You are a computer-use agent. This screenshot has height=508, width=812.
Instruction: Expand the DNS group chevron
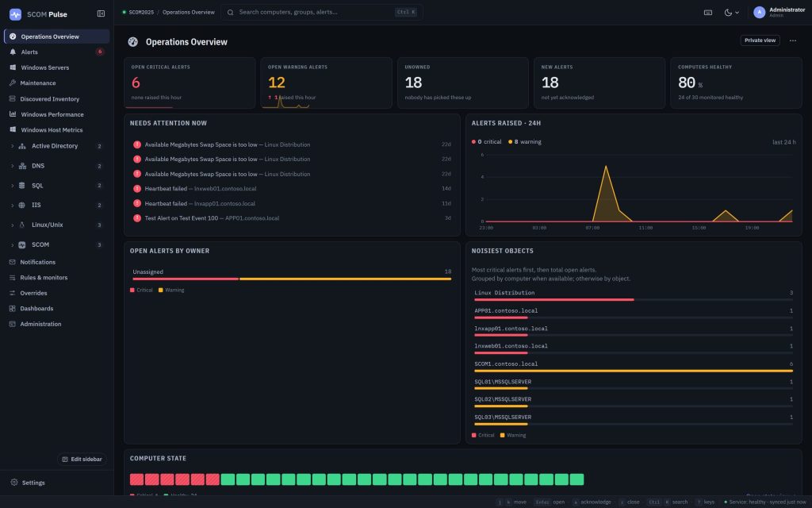[x=13, y=166]
